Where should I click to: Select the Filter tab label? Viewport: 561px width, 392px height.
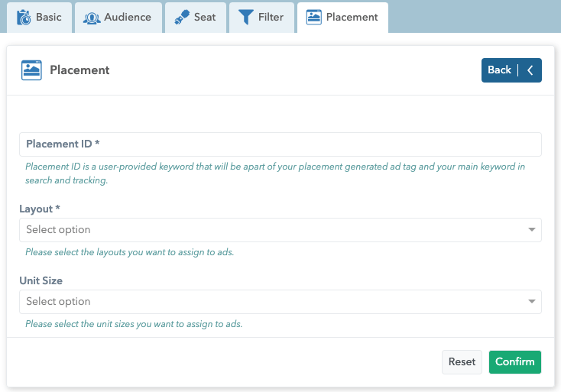(x=271, y=18)
